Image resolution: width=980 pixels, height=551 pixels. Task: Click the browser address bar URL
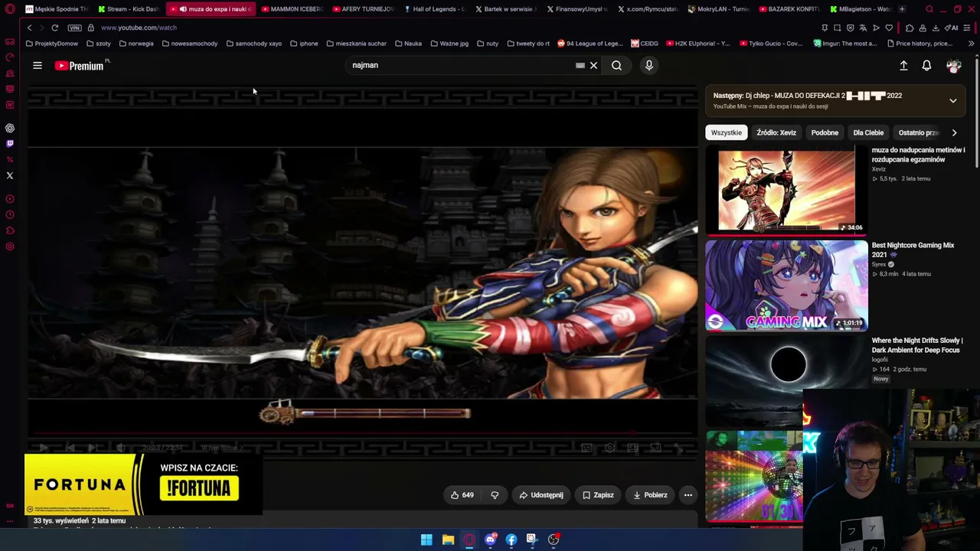pyautogui.click(x=139, y=28)
